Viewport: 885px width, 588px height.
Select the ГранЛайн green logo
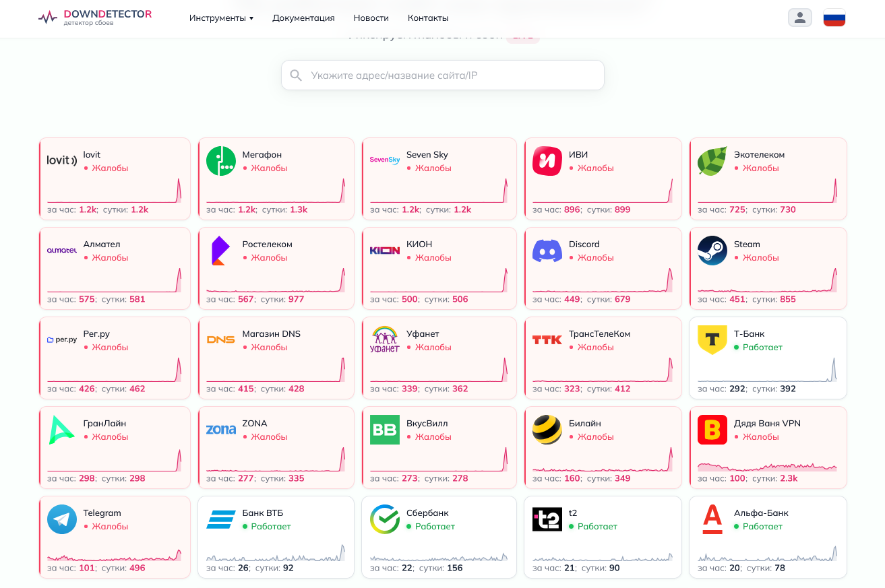point(62,430)
